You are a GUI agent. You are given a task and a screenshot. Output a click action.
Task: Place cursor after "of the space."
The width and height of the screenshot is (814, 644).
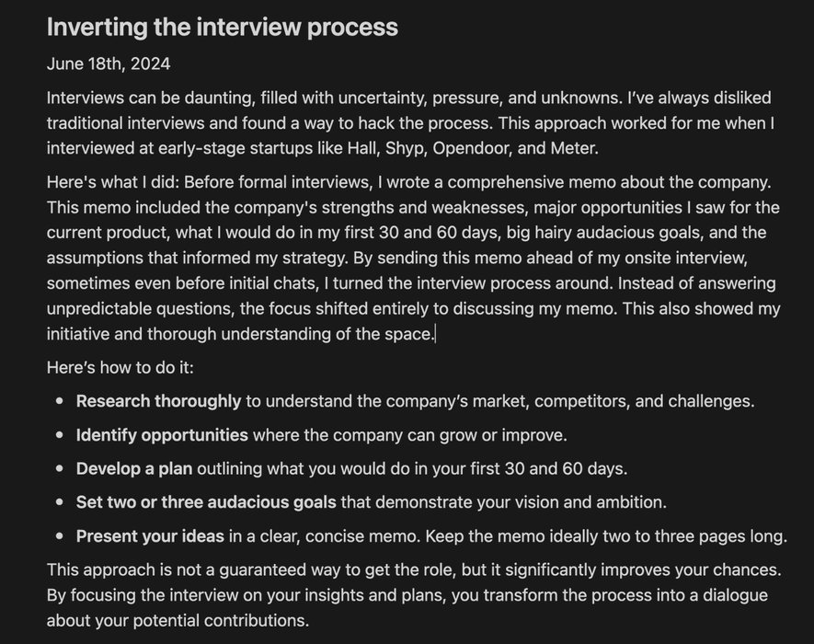coord(436,334)
